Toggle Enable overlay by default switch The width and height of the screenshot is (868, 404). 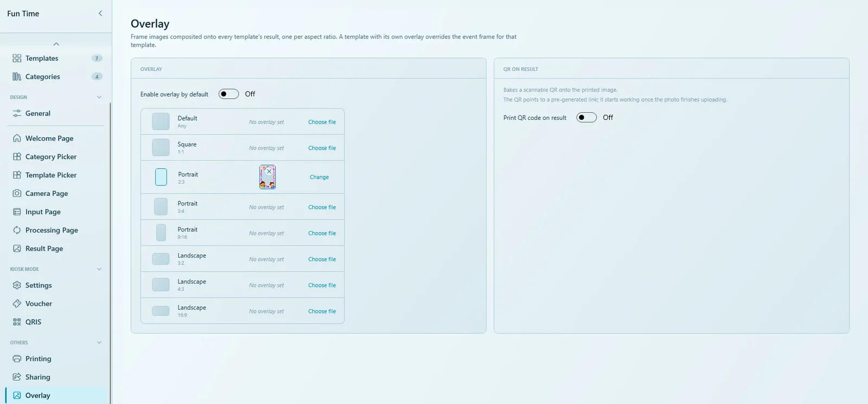228,94
